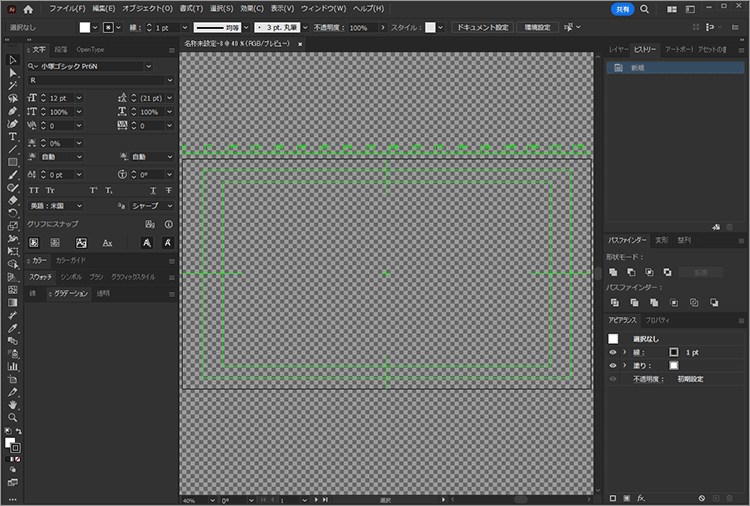Pick the Rectangle tool
The width and height of the screenshot is (750, 506).
click(12, 162)
